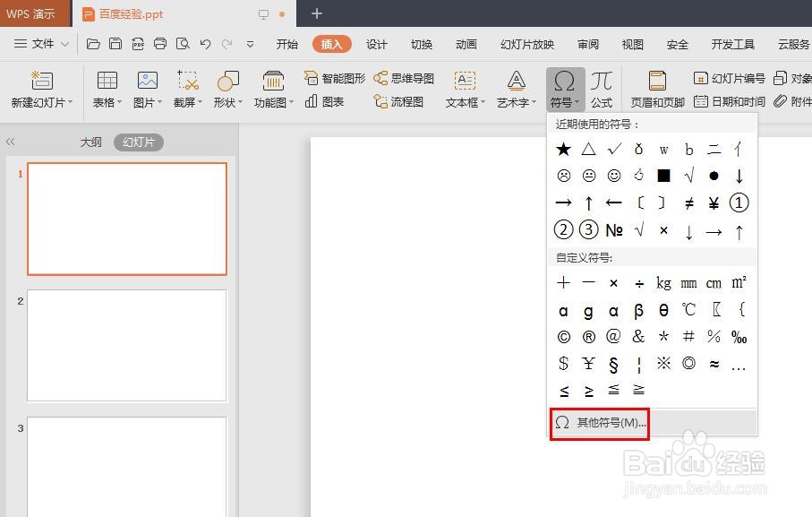Viewport: 812px width, 517px height.
Task: Expand the quick access toolbar dropdown
Action: tap(250, 45)
